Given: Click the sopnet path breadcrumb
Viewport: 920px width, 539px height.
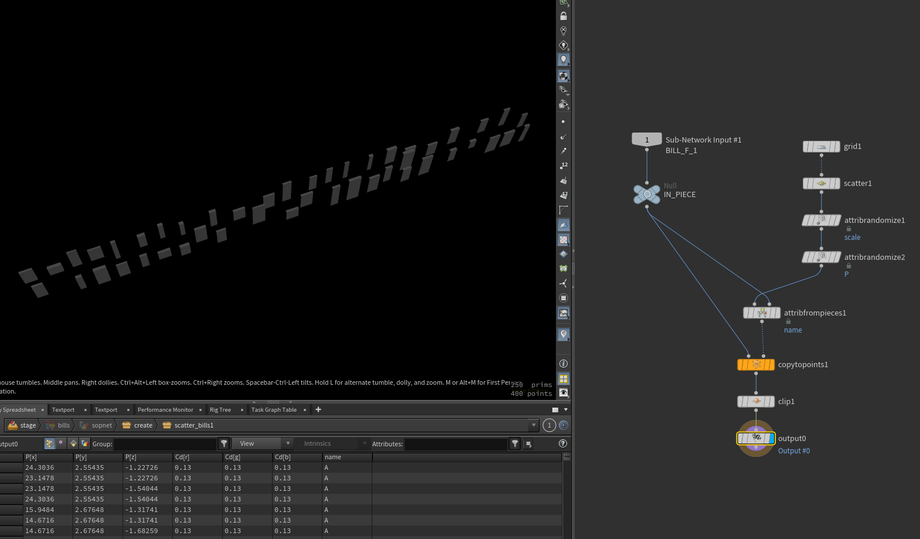Looking at the screenshot, I should pos(96,425).
